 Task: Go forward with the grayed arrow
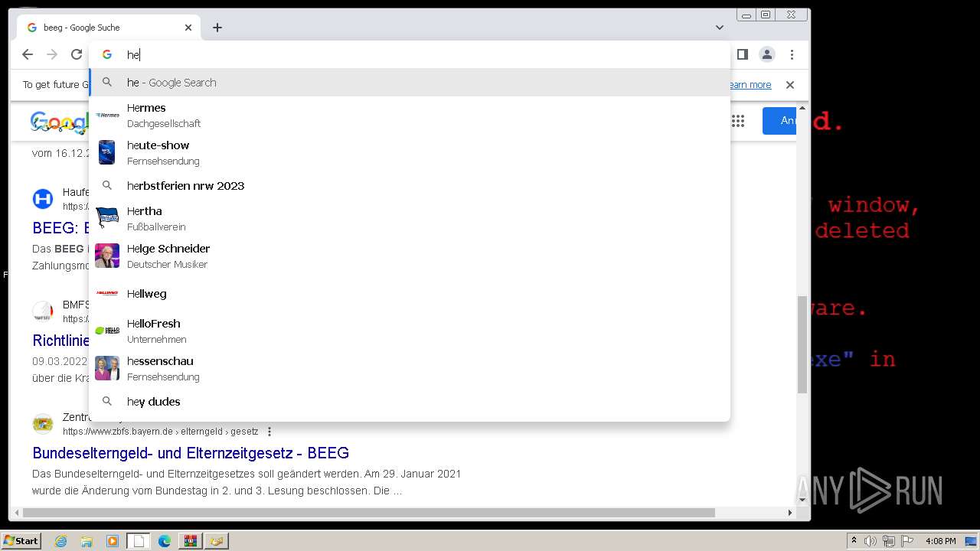pyautogui.click(x=52, y=54)
